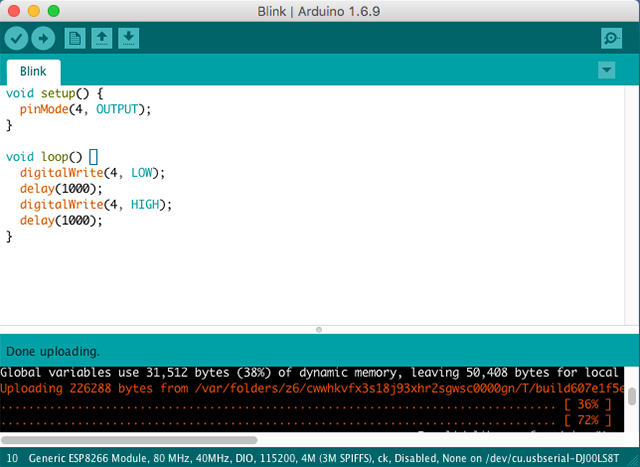Maximize the window with green button
This screenshot has width=640, height=467.
[x=54, y=11]
